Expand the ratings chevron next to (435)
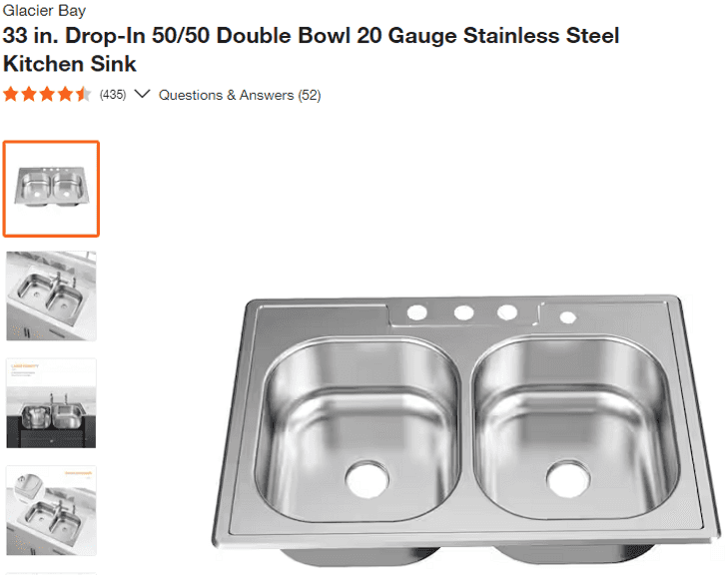This screenshot has width=728, height=575. tap(142, 95)
